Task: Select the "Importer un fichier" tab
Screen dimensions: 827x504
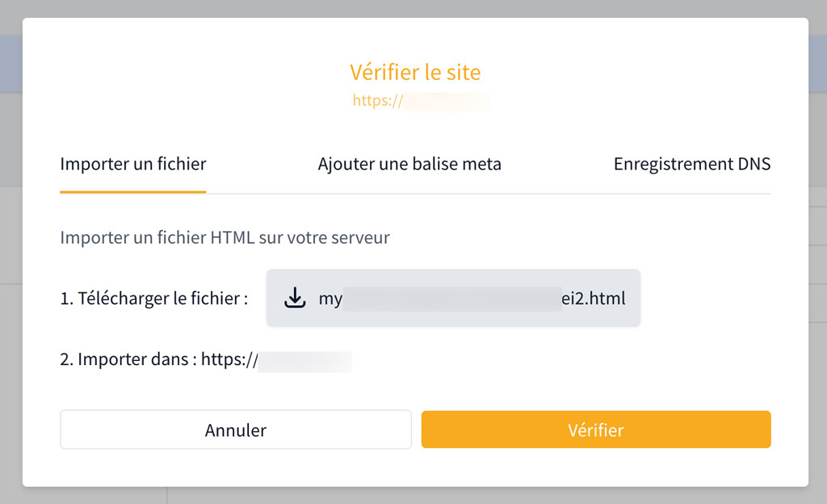Action: click(133, 164)
